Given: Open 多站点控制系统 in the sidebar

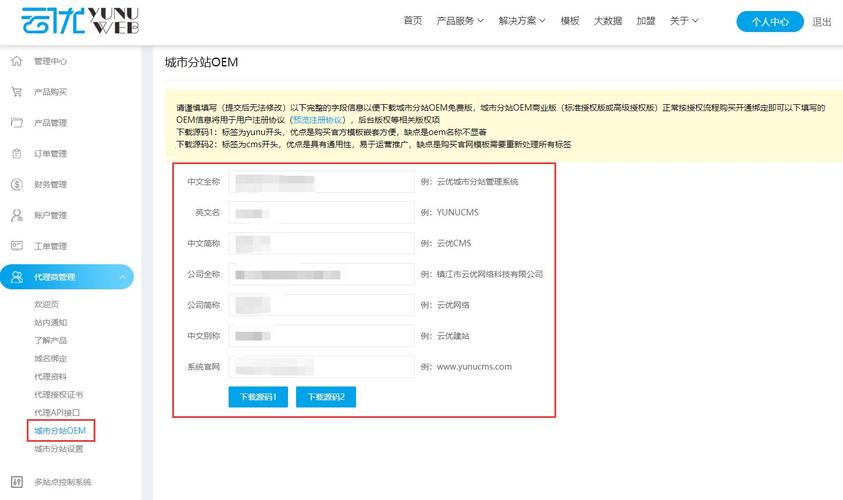Looking at the screenshot, I should pos(62,482).
